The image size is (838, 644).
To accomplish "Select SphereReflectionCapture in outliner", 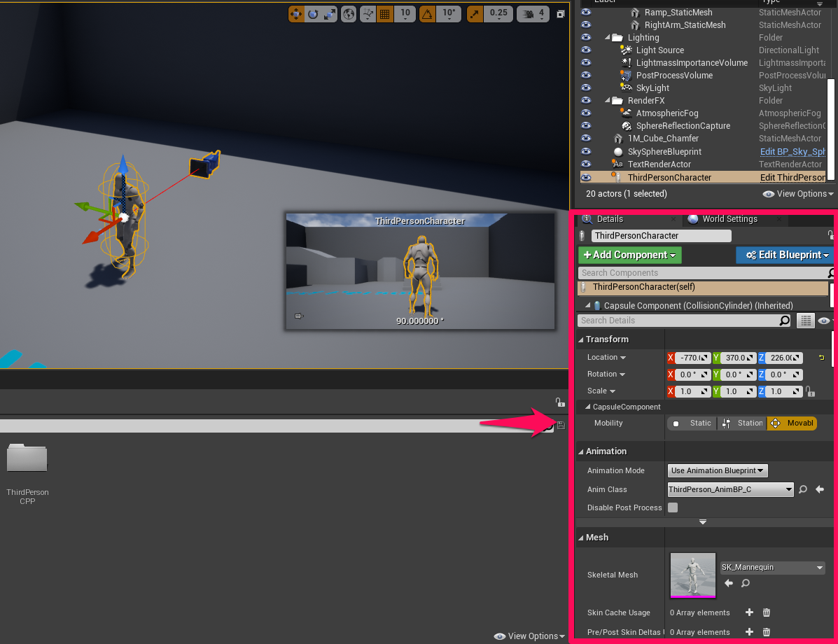I will point(683,125).
